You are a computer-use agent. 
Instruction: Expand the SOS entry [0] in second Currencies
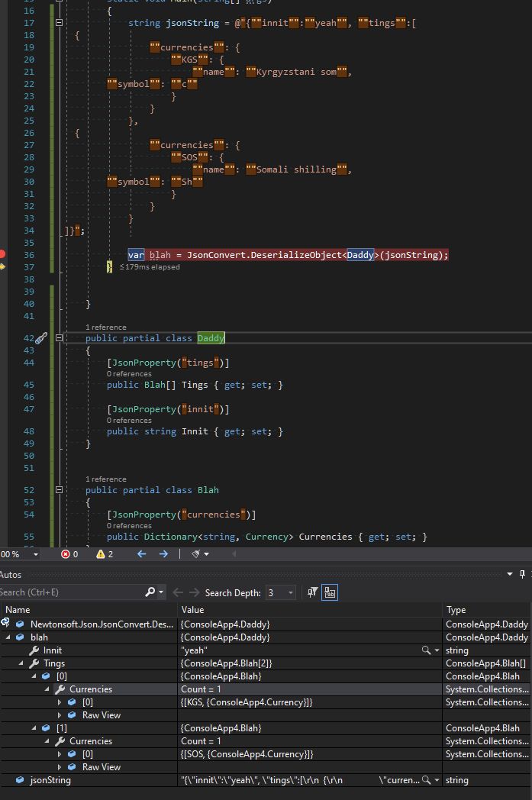tap(60, 754)
